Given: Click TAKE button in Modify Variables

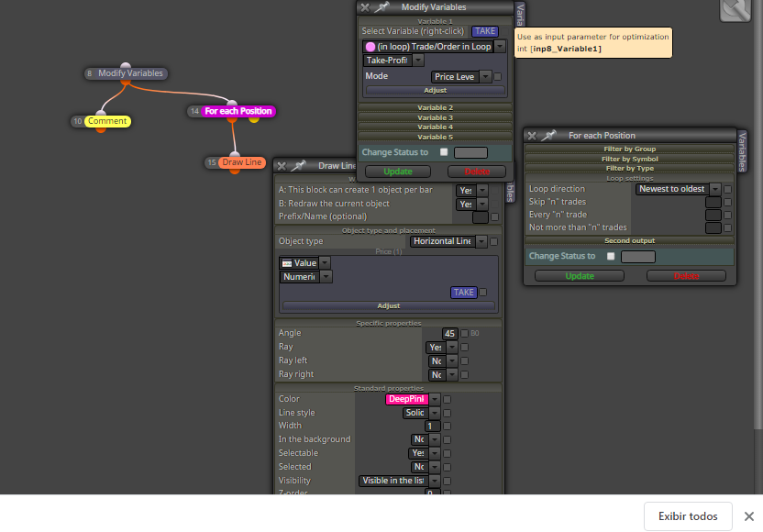Looking at the screenshot, I should tap(484, 31).
